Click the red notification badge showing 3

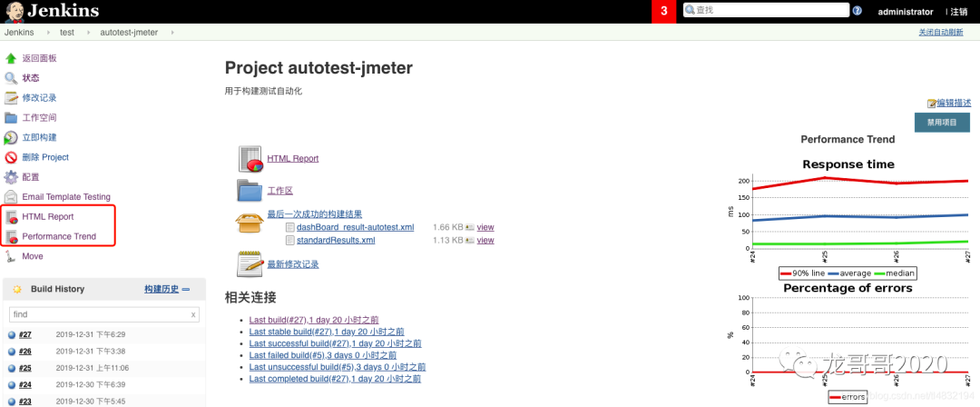(663, 11)
